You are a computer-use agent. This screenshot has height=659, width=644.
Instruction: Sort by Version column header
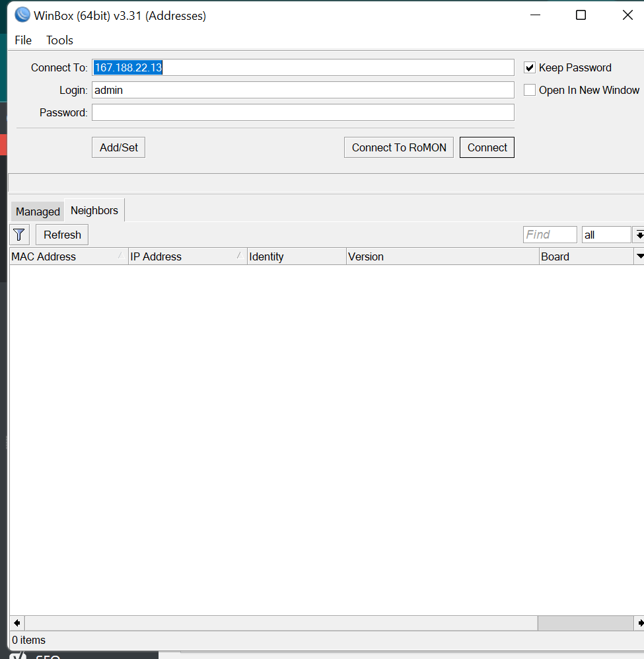coord(443,256)
